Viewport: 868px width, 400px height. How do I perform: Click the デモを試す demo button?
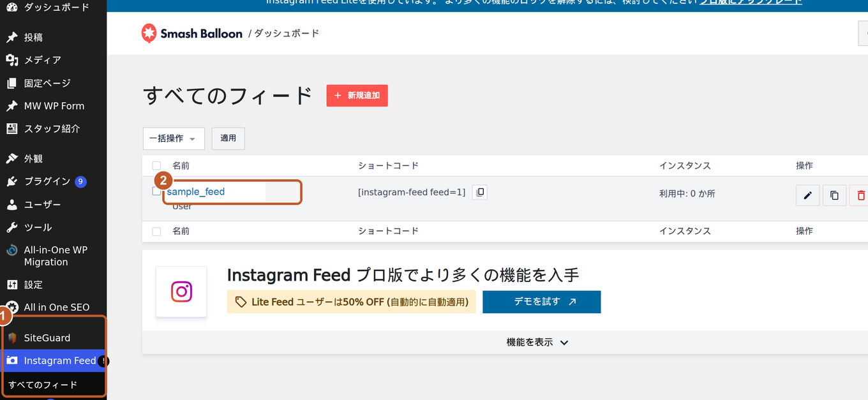click(541, 302)
